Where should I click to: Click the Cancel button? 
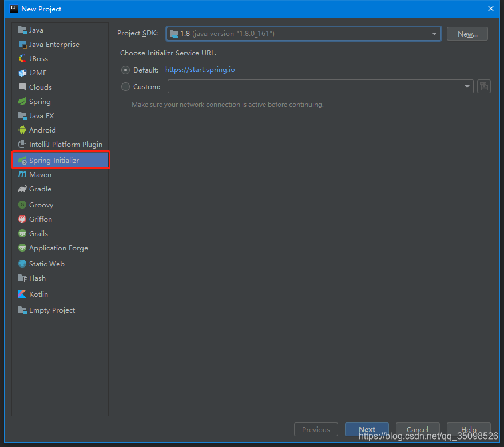click(x=418, y=429)
